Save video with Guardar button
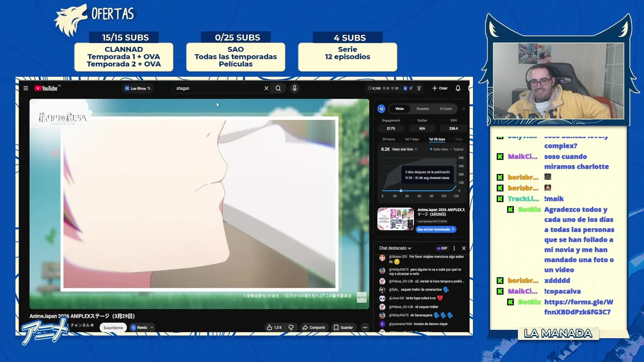This screenshot has width=644, height=362. point(343,327)
